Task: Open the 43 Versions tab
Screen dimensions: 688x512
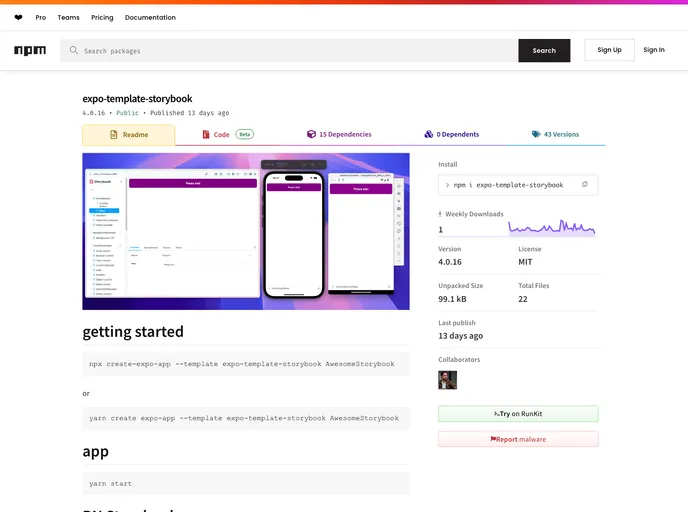Action: click(555, 134)
